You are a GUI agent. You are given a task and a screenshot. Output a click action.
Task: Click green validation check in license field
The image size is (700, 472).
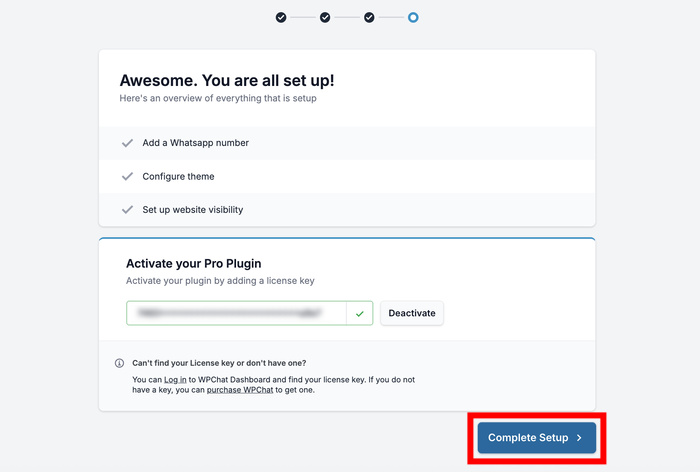359,313
